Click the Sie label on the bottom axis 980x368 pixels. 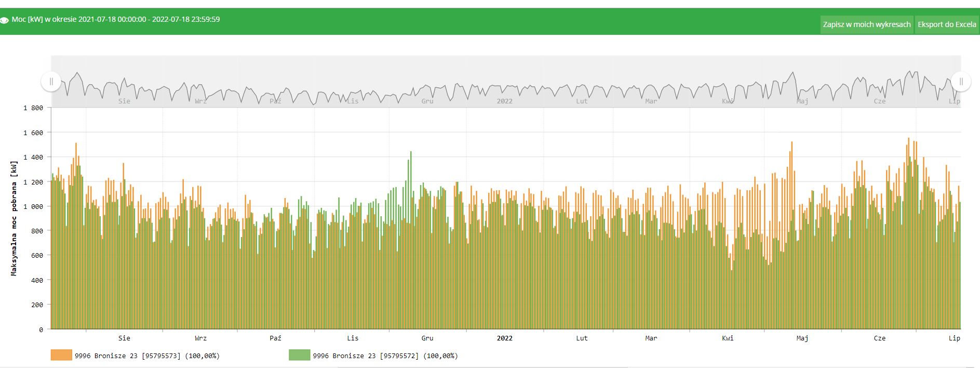[x=124, y=338]
